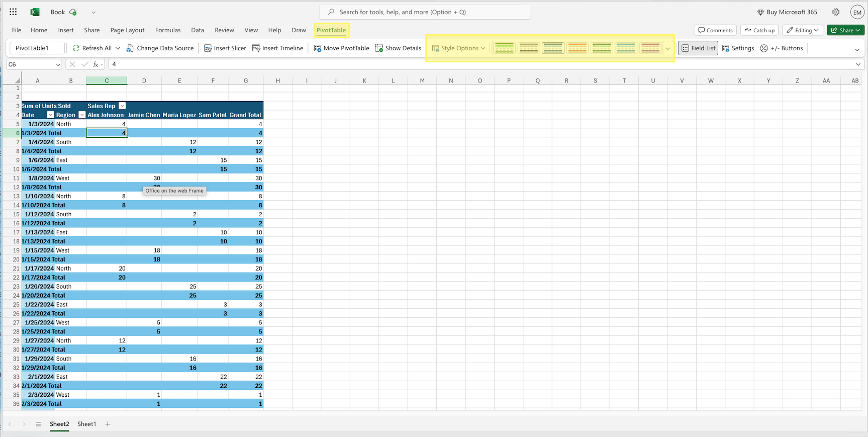Open the Sales Rep filter dropdown
868x437 pixels.
(122, 106)
